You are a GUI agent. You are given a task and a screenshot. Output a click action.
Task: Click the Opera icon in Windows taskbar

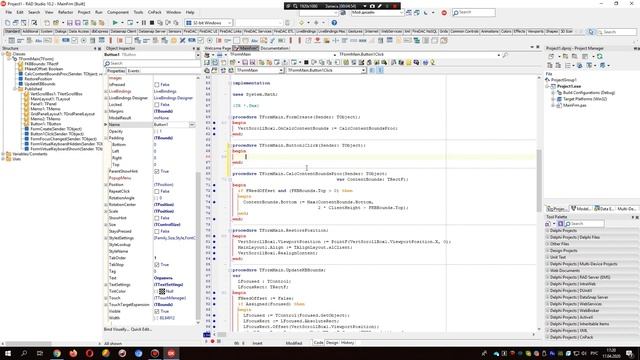pos(89,353)
